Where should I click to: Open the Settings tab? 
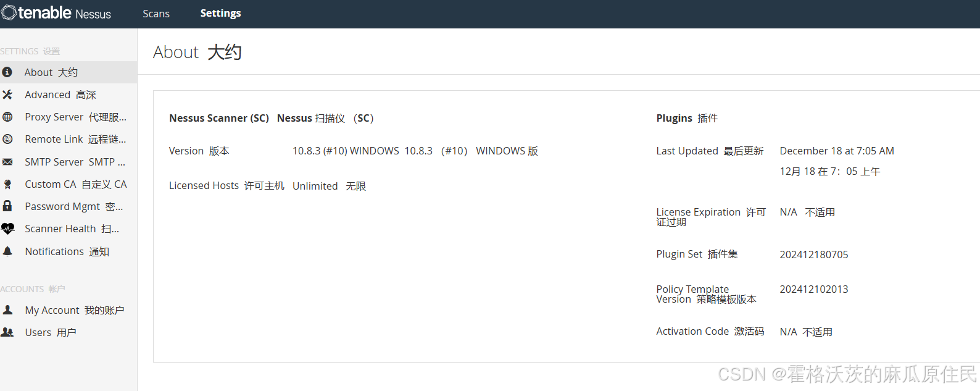(220, 14)
